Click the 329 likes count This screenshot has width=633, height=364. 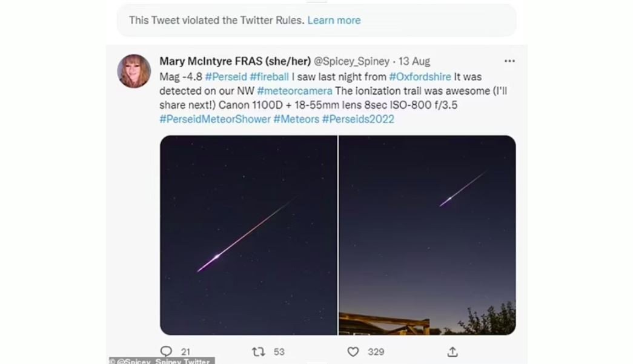click(x=376, y=352)
